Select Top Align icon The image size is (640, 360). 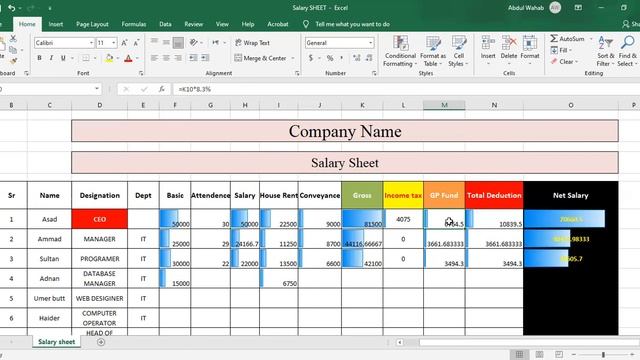pos(154,42)
